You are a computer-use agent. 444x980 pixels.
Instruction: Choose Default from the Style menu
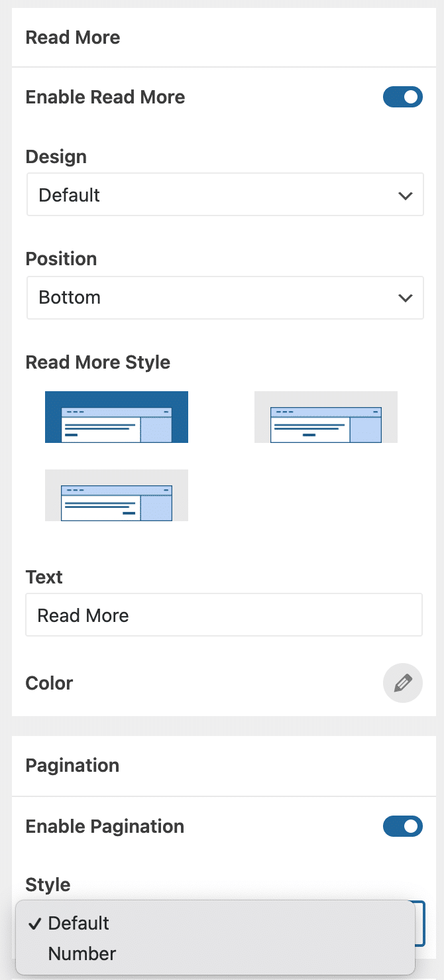(79, 923)
